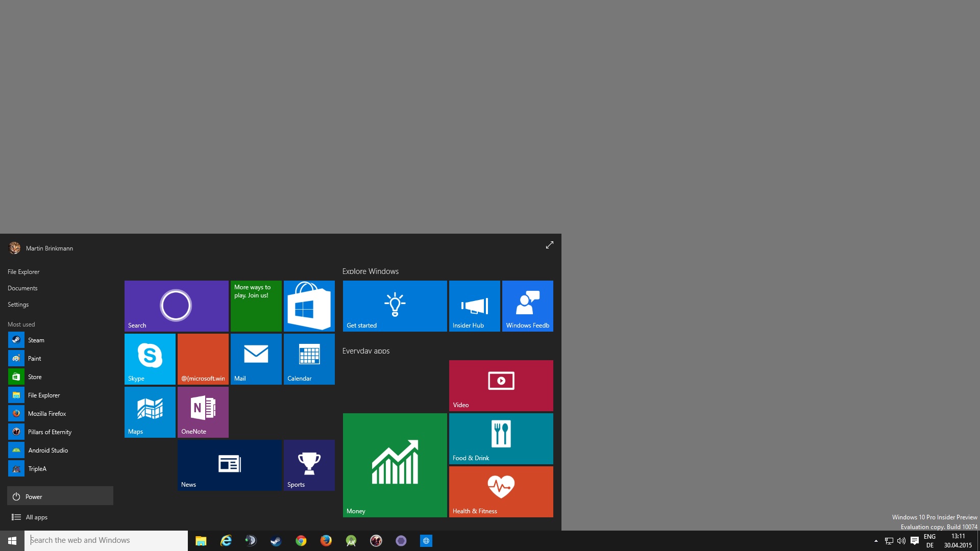Select the 'Explore Windows' group heading

(371, 271)
